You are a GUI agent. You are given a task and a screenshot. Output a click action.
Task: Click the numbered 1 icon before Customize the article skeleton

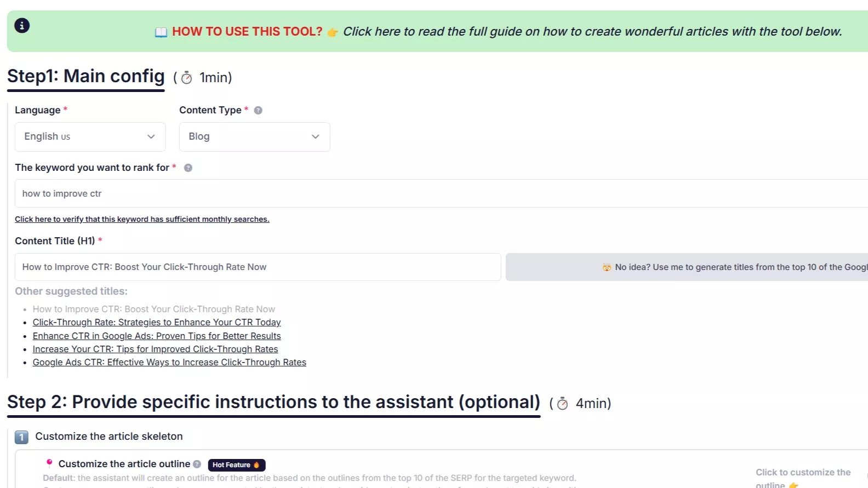coord(21,437)
